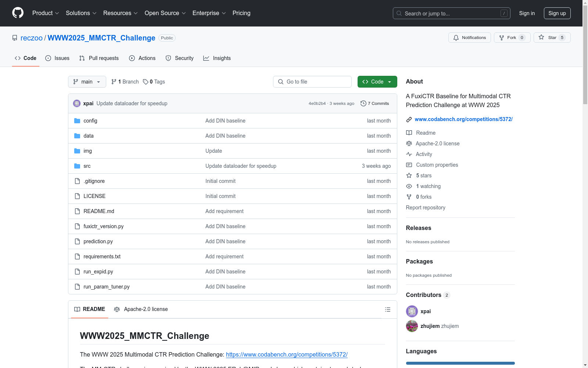
Task: Click the pulse icon beside Activity
Action: (409, 154)
